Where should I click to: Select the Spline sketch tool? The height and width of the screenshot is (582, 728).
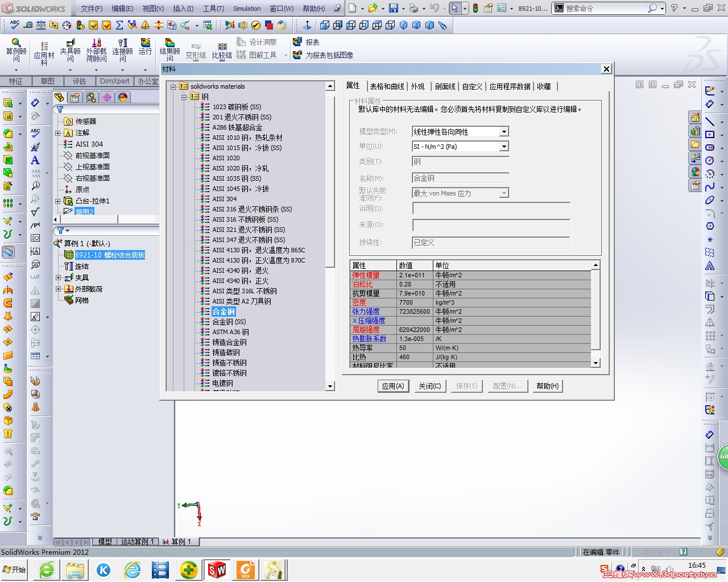point(710,187)
